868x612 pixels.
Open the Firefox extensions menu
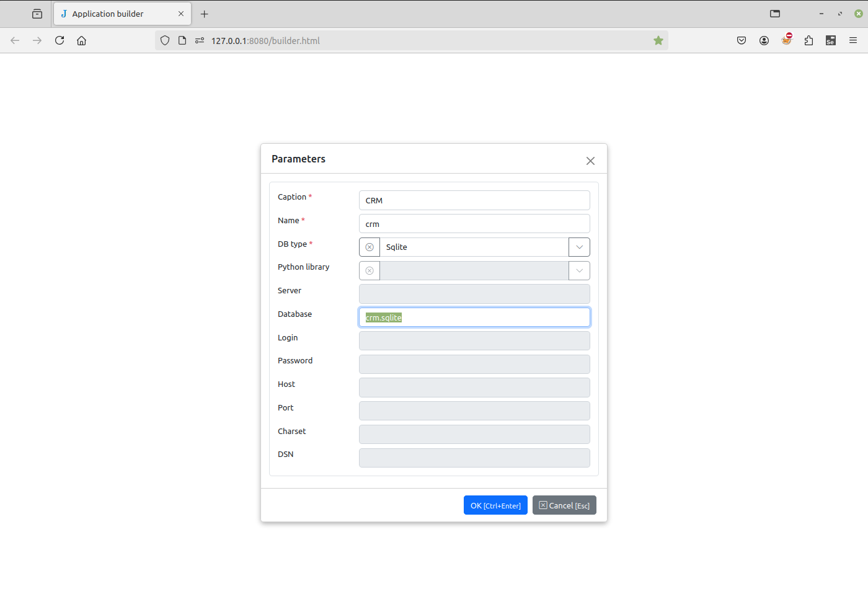pyautogui.click(x=808, y=41)
